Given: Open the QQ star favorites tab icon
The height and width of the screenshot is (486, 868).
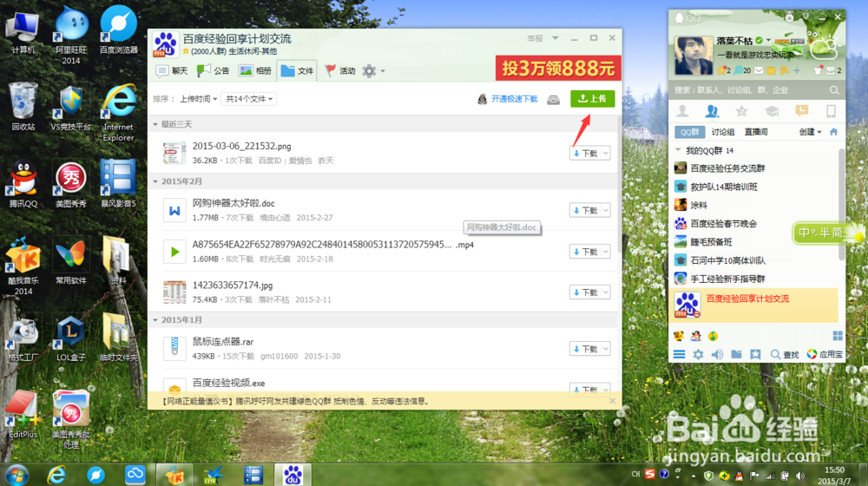Looking at the screenshot, I should [x=742, y=111].
